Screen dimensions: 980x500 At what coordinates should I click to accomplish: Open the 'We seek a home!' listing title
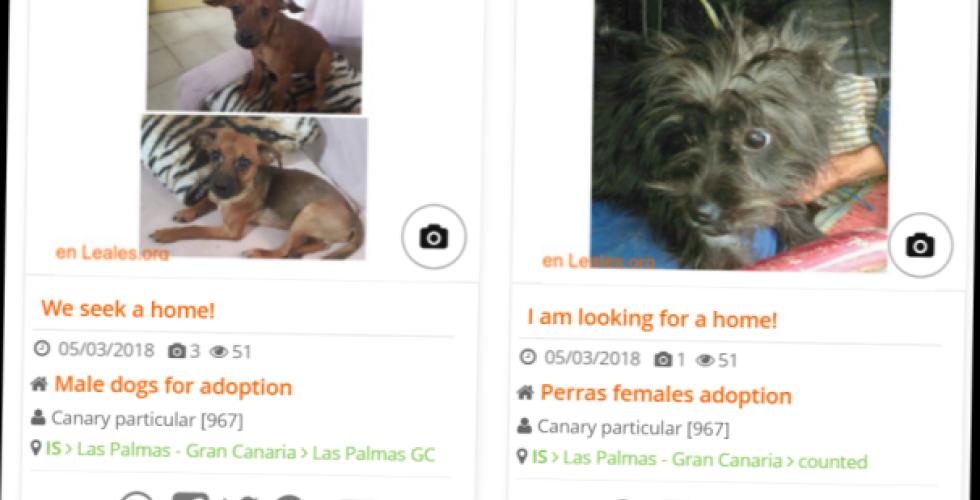(x=128, y=309)
